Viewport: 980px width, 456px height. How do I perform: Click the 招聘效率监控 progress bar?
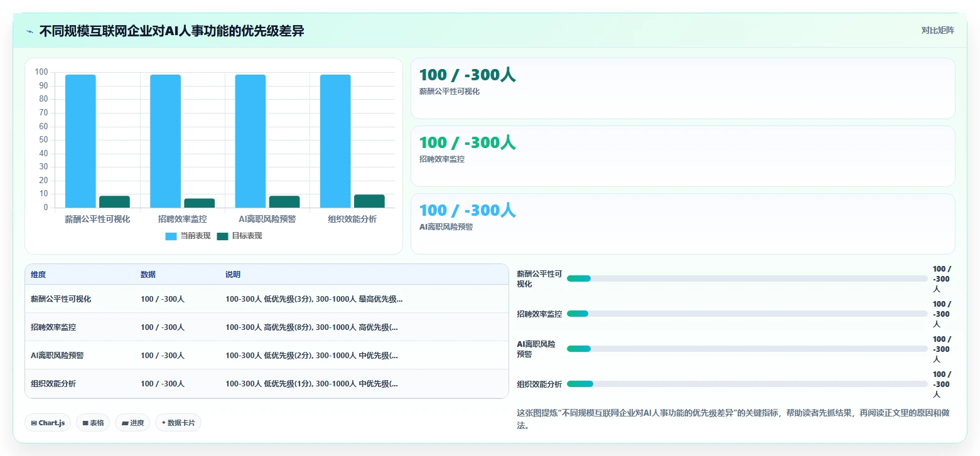747,314
